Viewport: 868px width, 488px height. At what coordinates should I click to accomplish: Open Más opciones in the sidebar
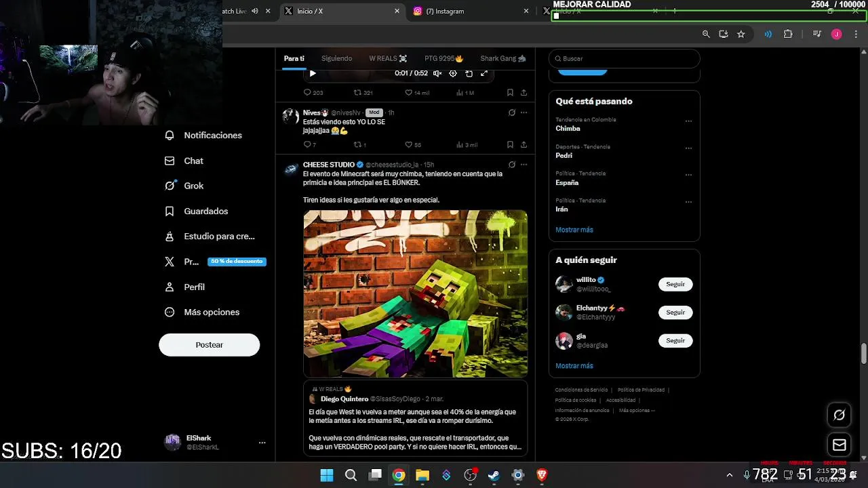(202, 312)
